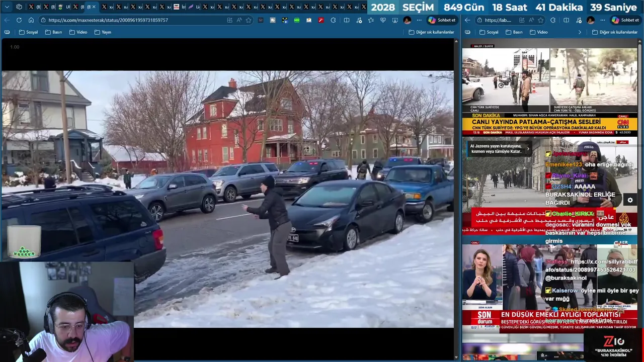
Task: Open media control icon in right browser
Action: (x=579, y=20)
